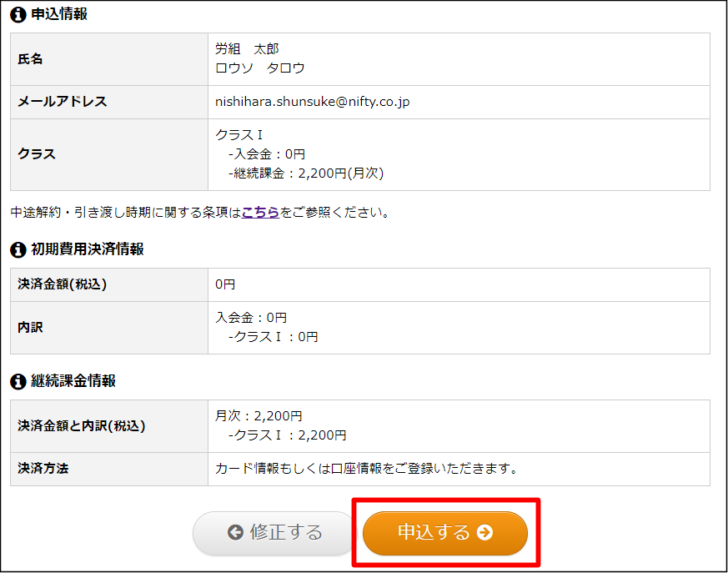This screenshot has width=728, height=573.
Task: Click the katakana name ロウソ タロウ
Action: [259, 68]
